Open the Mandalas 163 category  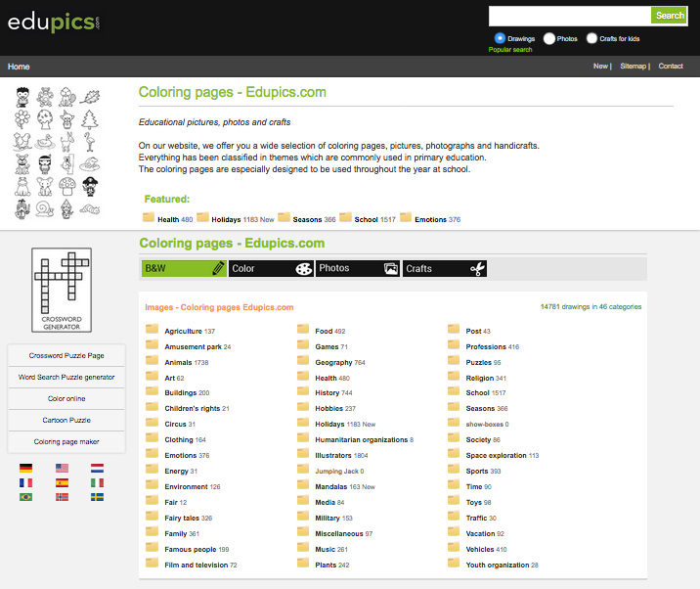[345, 486]
